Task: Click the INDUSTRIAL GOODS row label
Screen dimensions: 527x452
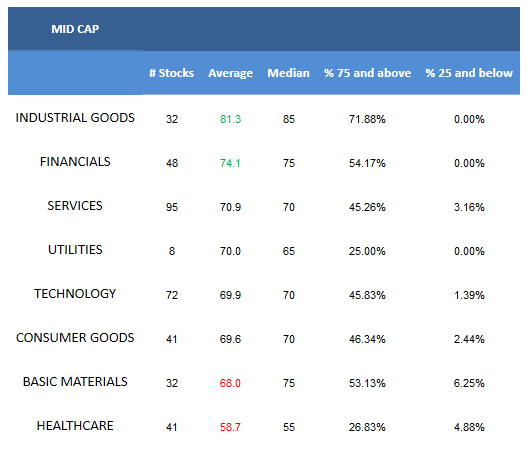Action: point(75,118)
